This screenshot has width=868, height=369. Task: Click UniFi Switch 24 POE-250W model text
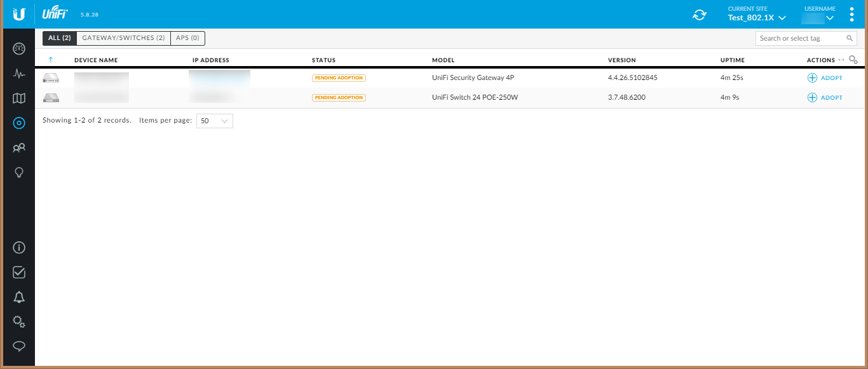tap(475, 98)
